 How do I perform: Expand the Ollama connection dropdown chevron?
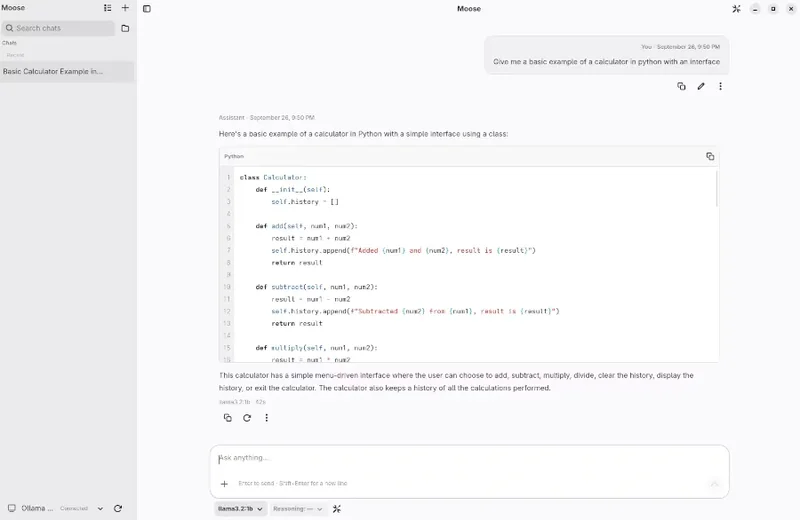tap(101, 508)
